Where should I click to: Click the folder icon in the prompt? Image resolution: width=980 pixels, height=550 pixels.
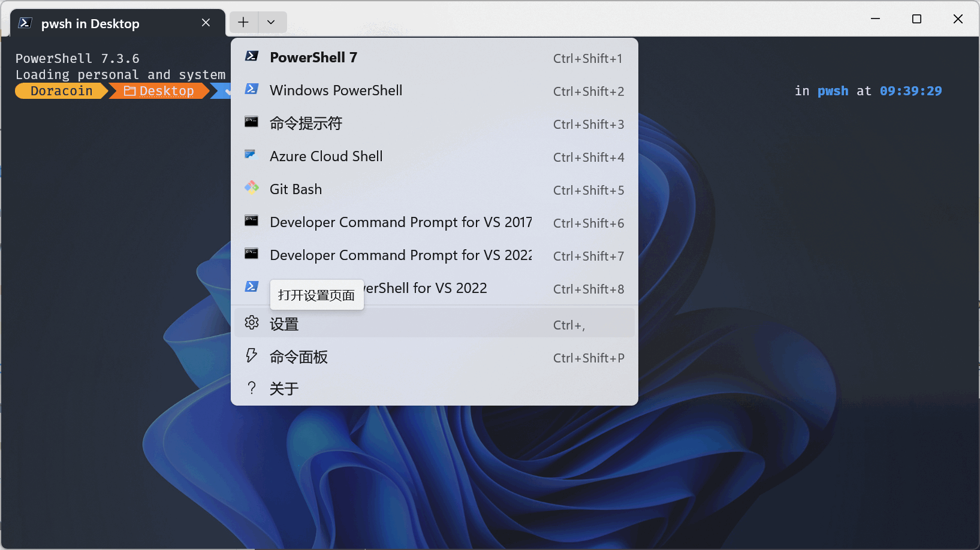click(129, 91)
